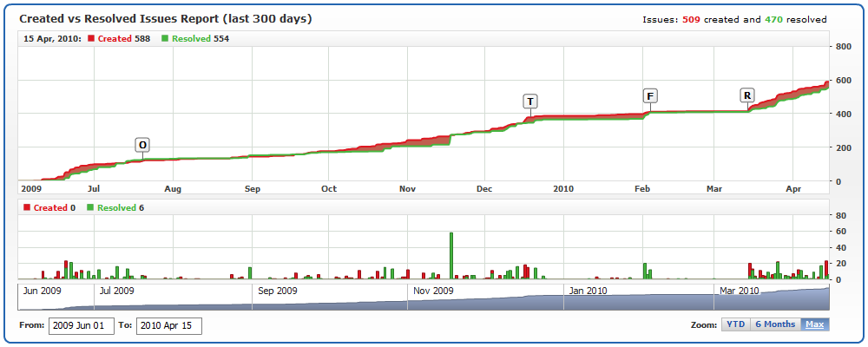Open the R event marker flag
Viewport: 868px width, 347px height.
click(747, 95)
